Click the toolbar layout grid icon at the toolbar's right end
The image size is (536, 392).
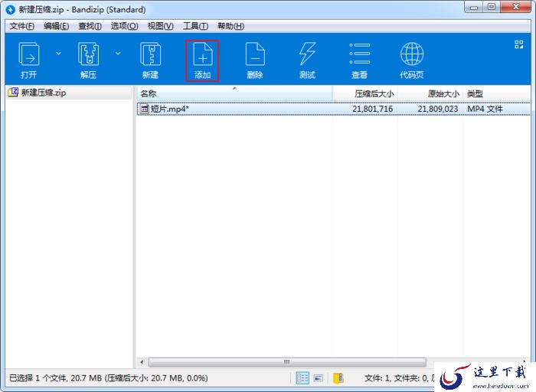(519, 44)
